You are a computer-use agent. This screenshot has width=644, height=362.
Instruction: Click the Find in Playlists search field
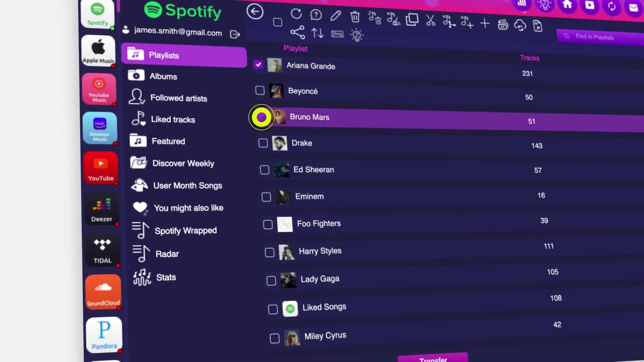click(600, 37)
